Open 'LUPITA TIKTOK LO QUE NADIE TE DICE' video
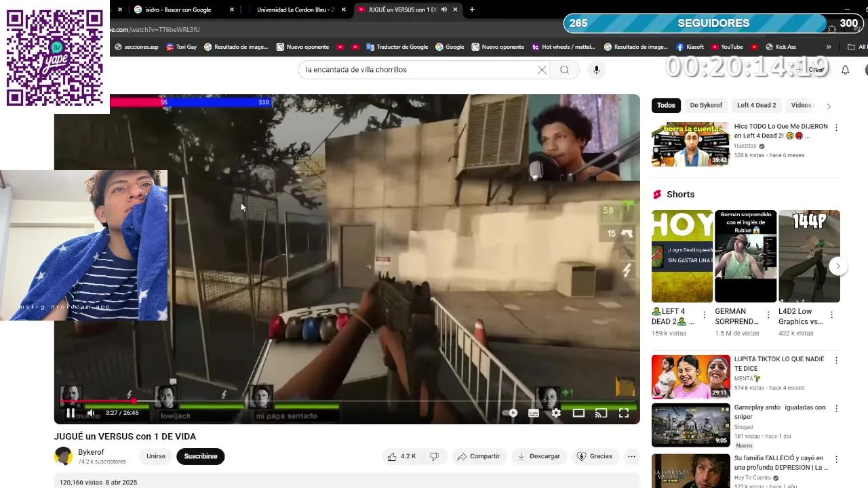This screenshot has height=488, width=868. [690, 377]
